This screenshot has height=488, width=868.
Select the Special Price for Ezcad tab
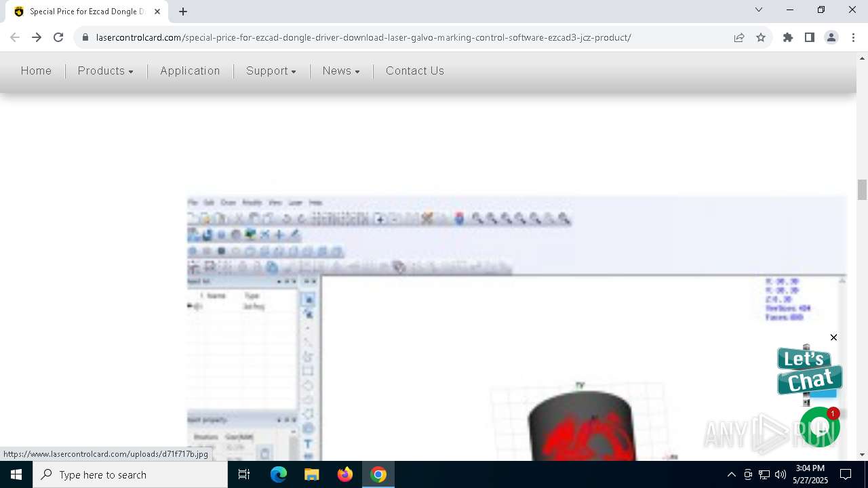tap(86, 12)
